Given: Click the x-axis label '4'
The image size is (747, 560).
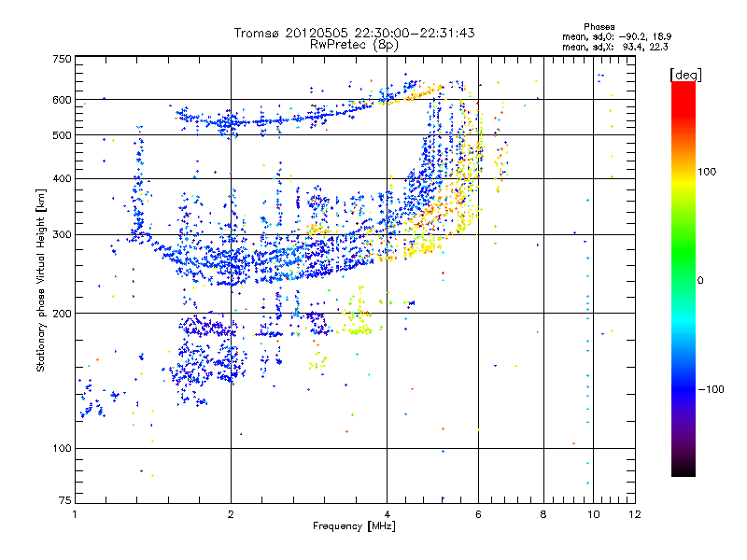Looking at the screenshot, I should coord(387,514).
